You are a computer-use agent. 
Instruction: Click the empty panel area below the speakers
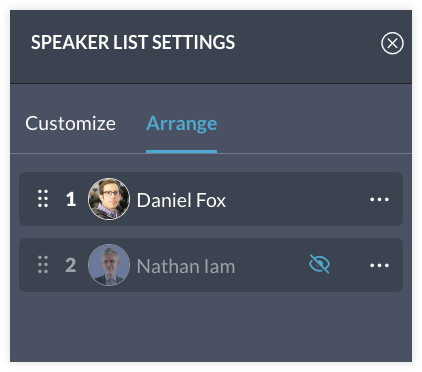(x=211, y=327)
